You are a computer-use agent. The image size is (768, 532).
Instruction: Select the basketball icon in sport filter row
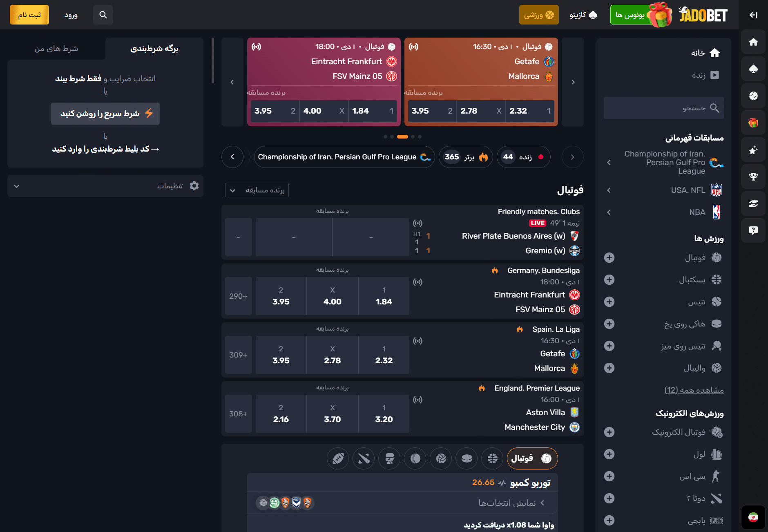coord(492,458)
